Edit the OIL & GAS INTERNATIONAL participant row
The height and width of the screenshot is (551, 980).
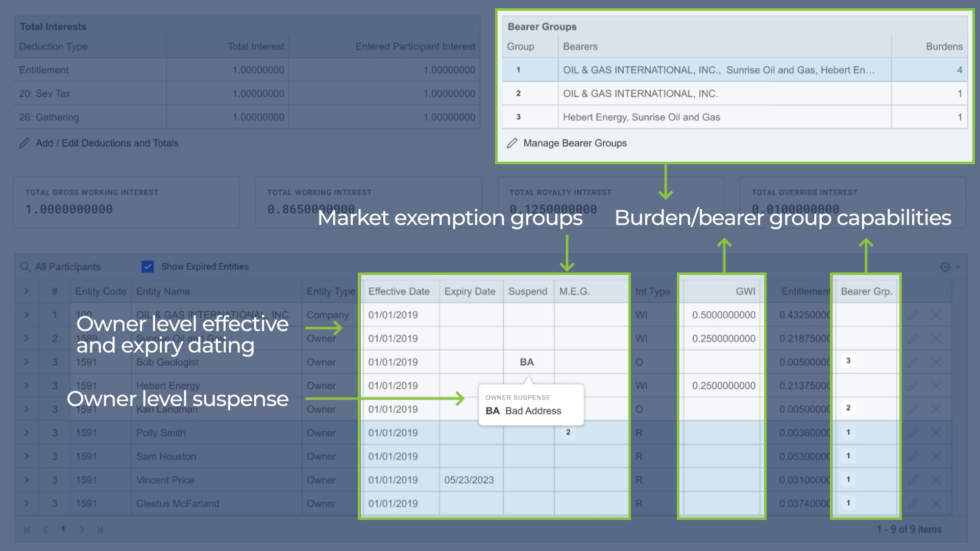click(x=913, y=315)
